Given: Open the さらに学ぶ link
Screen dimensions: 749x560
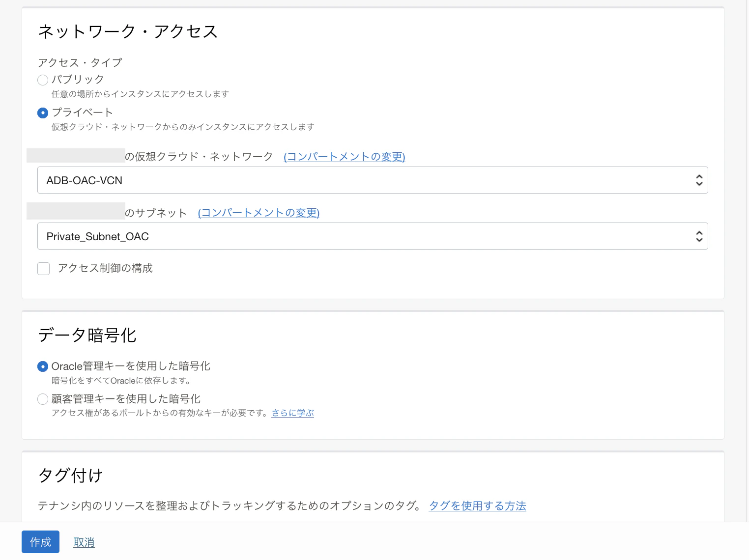Looking at the screenshot, I should click(293, 413).
